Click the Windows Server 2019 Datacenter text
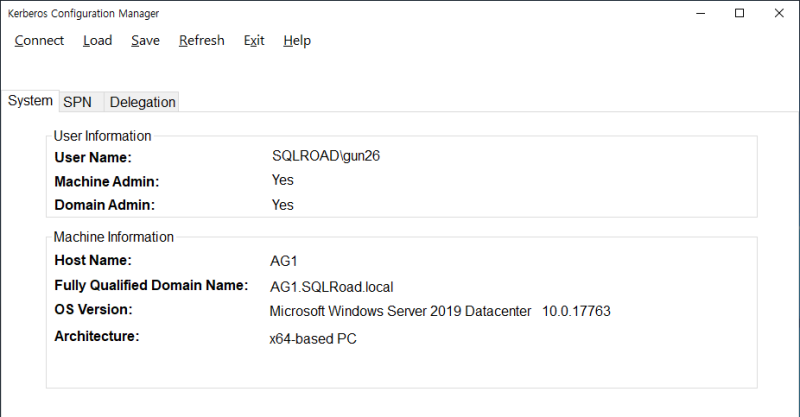The width and height of the screenshot is (800, 417). point(399,311)
